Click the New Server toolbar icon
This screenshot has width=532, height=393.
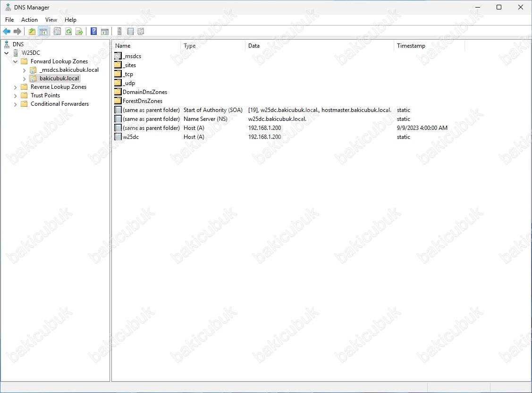click(x=119, y=32)
